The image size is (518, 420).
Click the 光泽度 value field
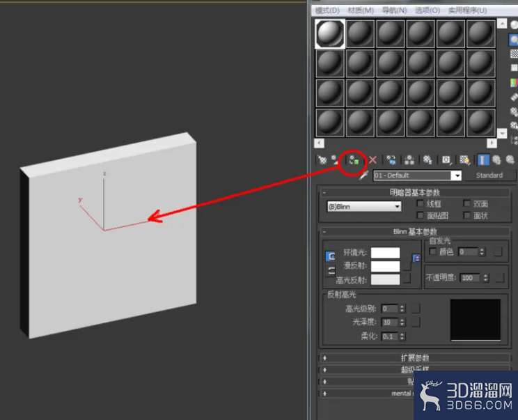click(390, 322)
